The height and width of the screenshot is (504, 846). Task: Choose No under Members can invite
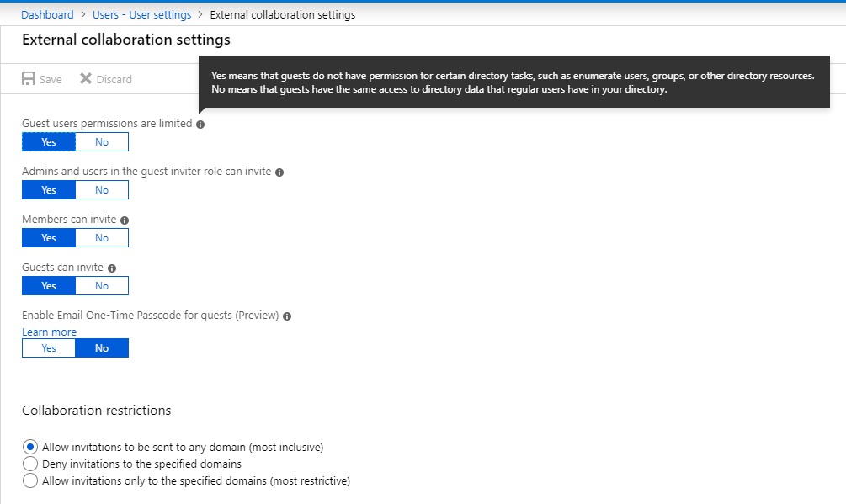102,238
